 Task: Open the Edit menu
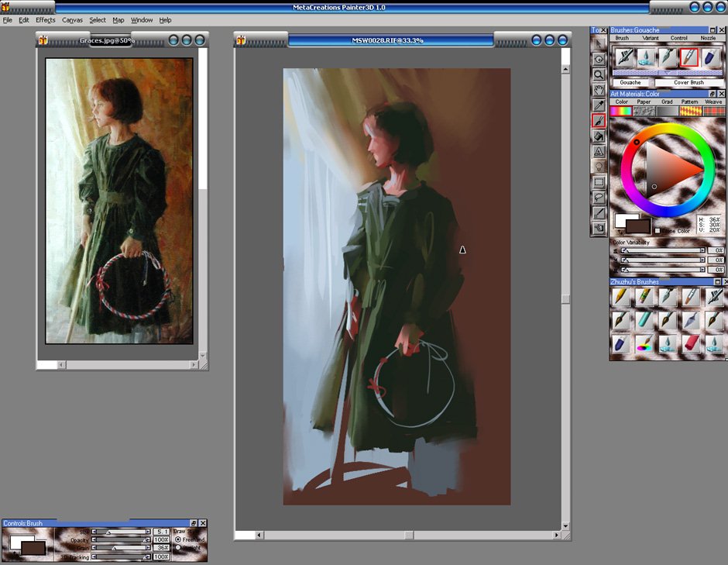coord(24,20)
